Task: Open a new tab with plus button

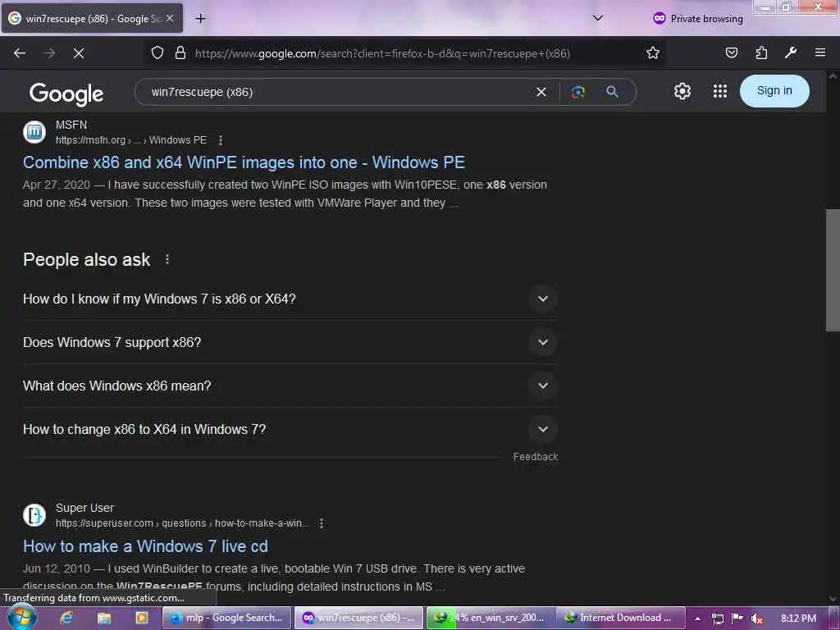Action: click(x=200, y=19)
